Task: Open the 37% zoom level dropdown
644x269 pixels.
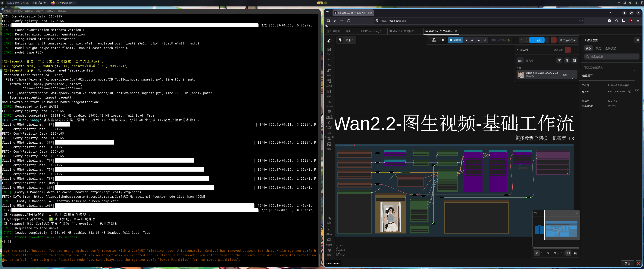Action: coord(558,253)
